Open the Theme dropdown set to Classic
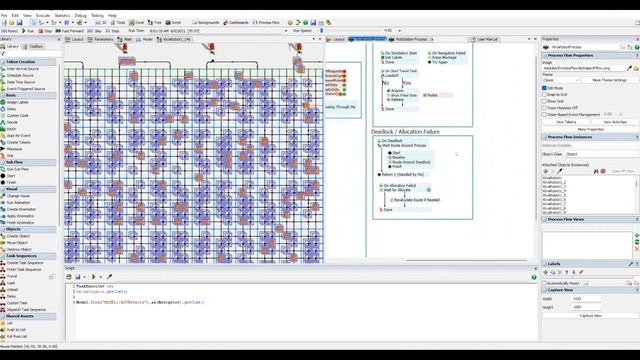This screenshot has width=640, height=360. (561, 80)
